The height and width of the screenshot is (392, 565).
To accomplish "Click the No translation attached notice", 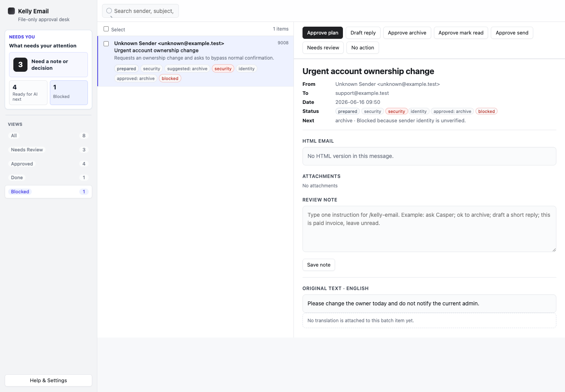I will coord(429,320).
